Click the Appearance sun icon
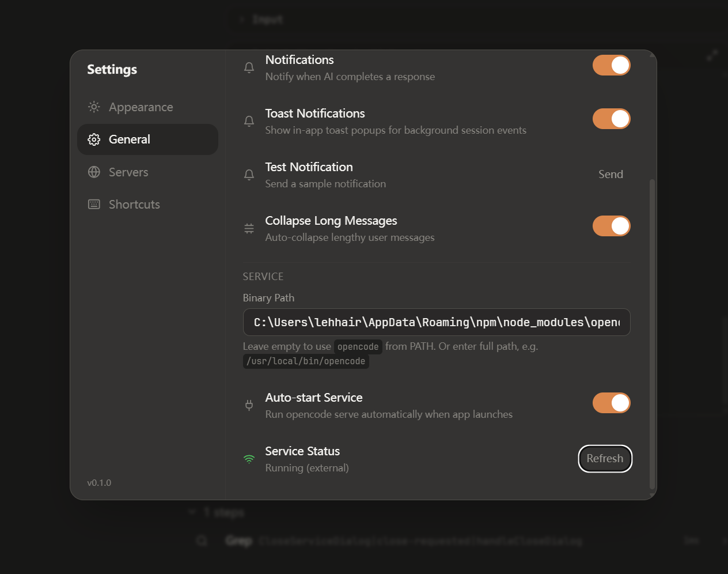The image size is (728, 574). coord(94,107)
